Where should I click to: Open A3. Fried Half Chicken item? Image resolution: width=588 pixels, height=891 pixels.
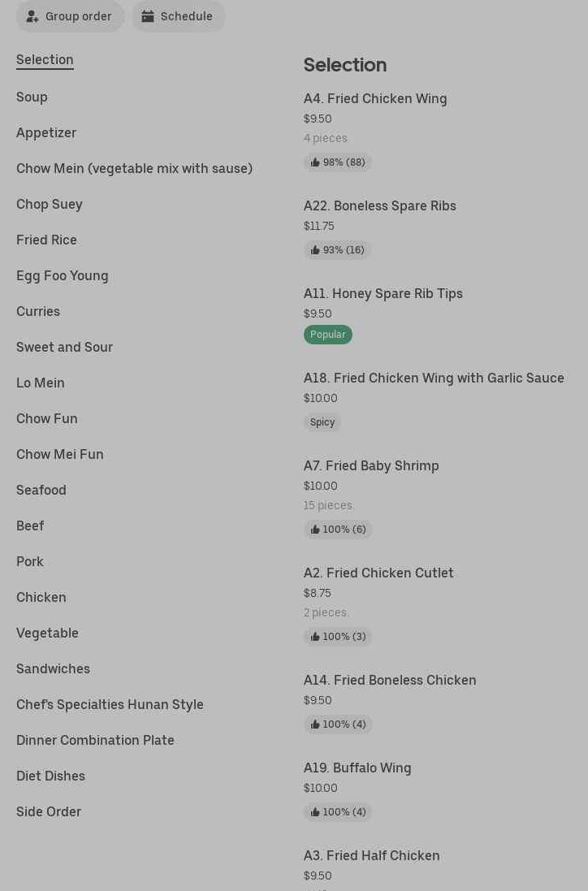[x=371, y=855]
